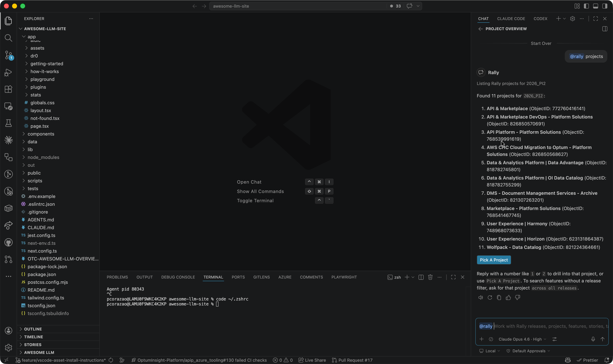Click Start Over in the chat
The height and width of the screenshot is (364, 613).
pos(541,43)
